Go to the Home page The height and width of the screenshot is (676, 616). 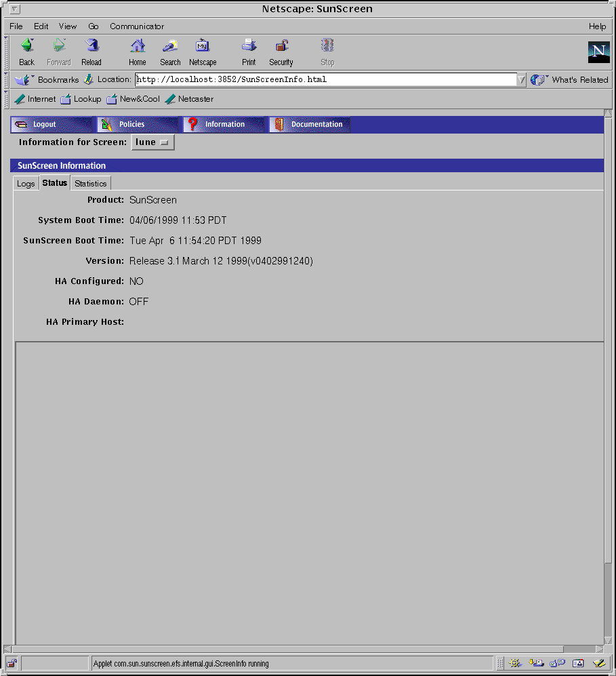coord(138,45)
